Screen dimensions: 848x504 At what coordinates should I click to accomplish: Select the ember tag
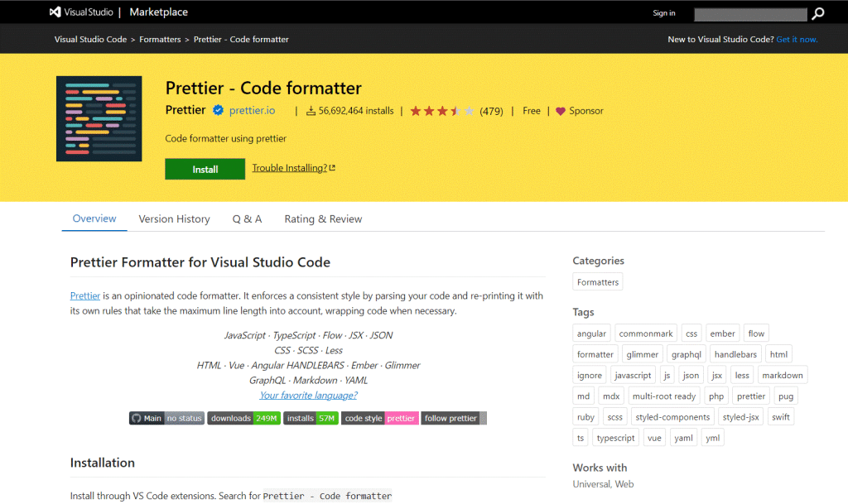[722, 334]
